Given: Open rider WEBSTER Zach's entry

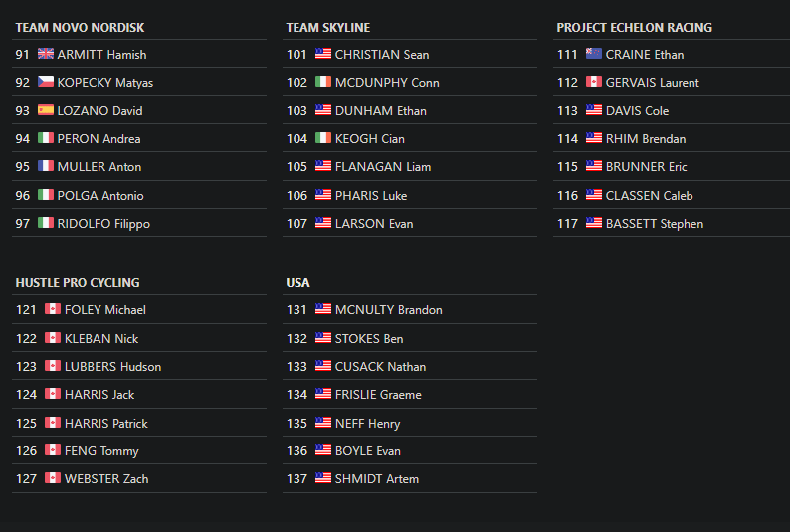Looking at the screenshot, I should coord(106,479).
